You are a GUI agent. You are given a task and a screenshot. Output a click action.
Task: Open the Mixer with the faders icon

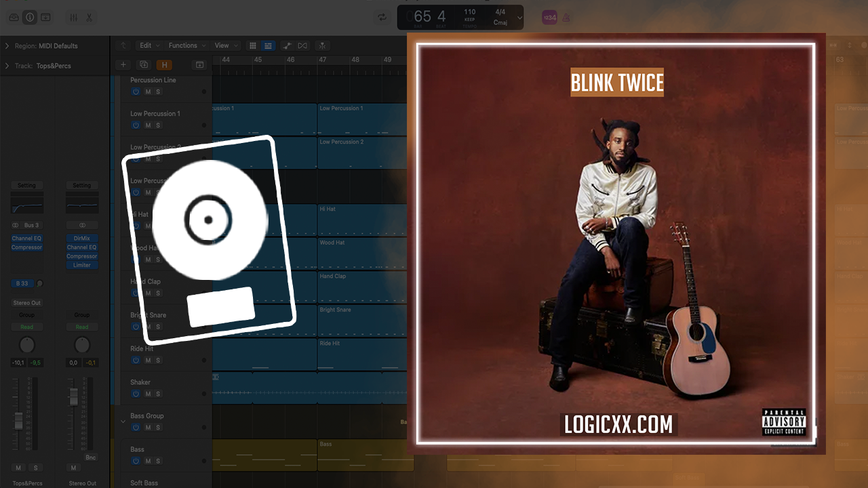tap(73, 17)
